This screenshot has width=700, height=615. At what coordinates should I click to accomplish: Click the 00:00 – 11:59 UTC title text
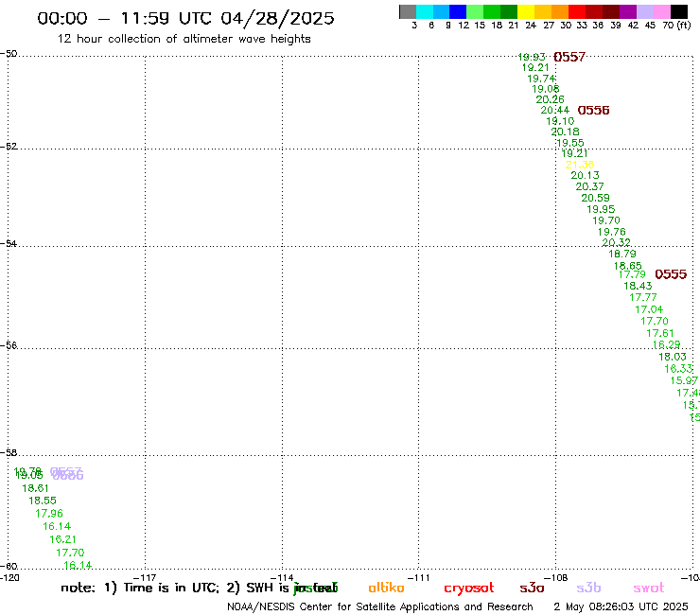coord(185,18)
